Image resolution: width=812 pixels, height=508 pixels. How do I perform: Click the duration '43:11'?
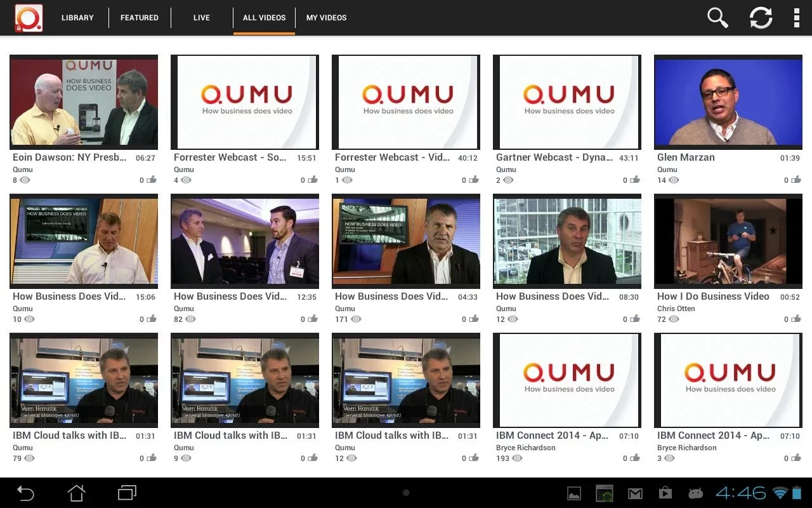tap(629, 158)
